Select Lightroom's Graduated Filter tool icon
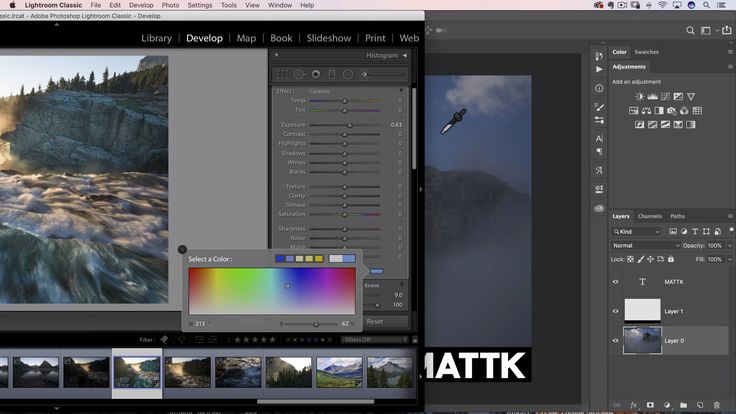This screenshot has width=736, height=414. click(331, 74)
